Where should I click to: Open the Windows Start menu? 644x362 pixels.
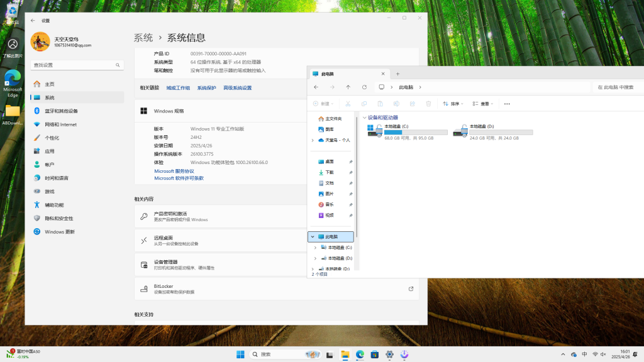click(x=240, y=354)
